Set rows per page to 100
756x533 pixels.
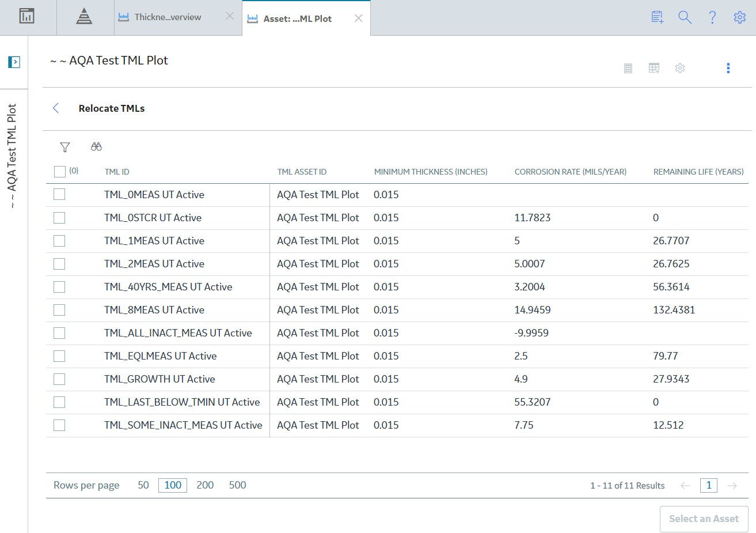click(173, 485)
